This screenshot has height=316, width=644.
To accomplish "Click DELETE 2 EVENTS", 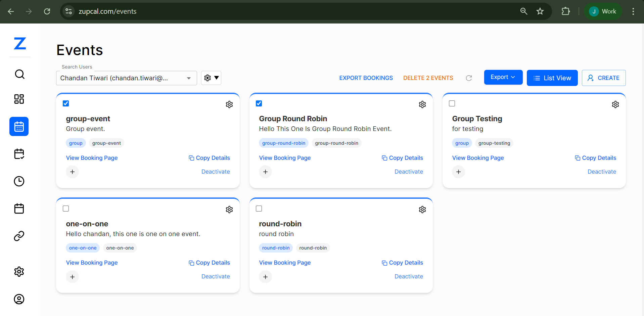I will [428, 78].
